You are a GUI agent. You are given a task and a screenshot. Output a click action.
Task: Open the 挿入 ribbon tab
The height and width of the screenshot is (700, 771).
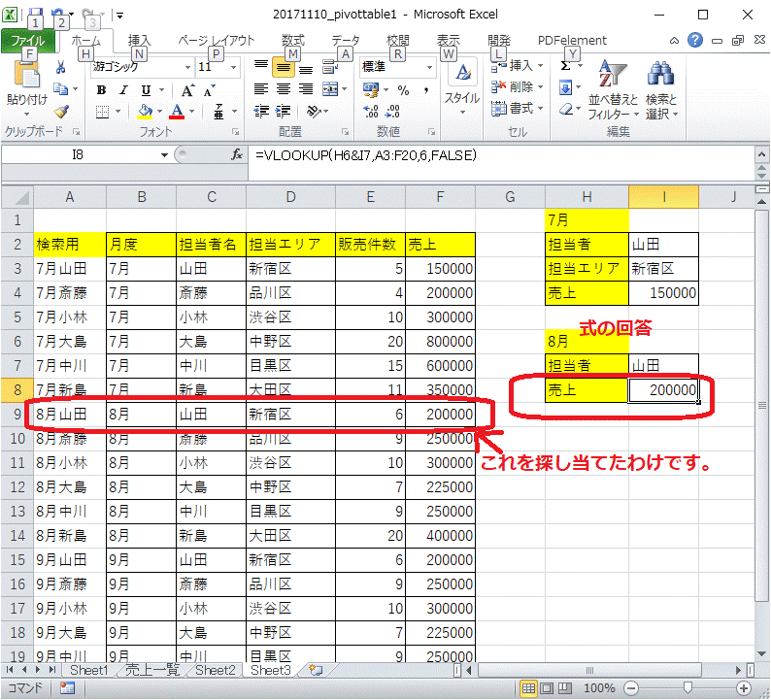click(x=140, y=40)
